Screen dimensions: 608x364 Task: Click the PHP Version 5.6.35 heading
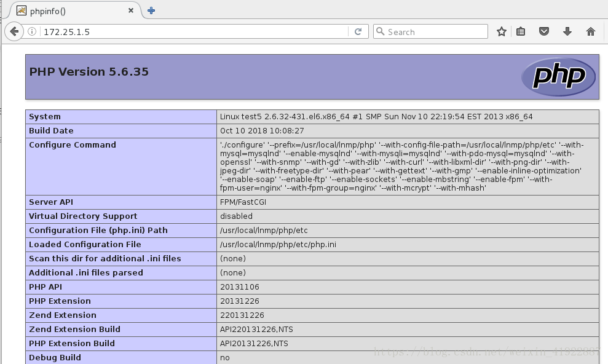[x=89, y=72]
